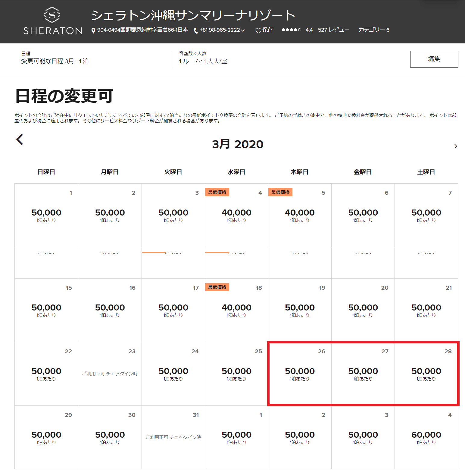Click the rating dots indicator

point(291,30)
